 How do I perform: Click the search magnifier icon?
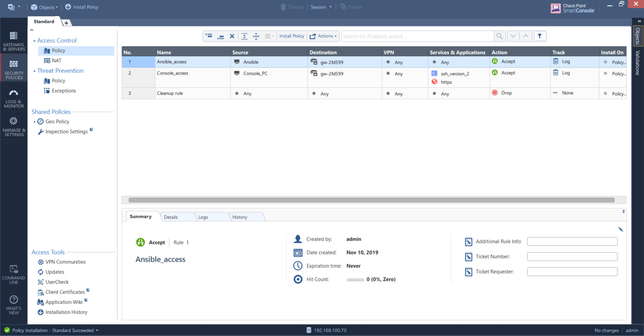[500, 36]
